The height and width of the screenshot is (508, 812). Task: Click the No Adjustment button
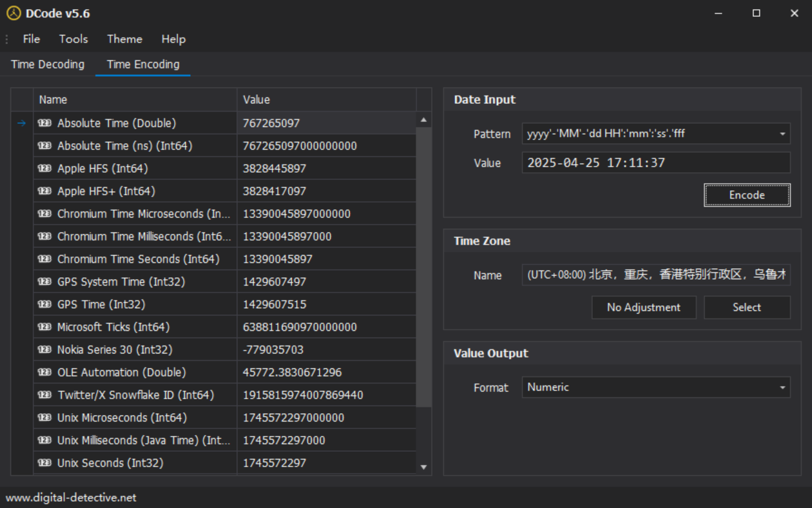pos(644,307)
